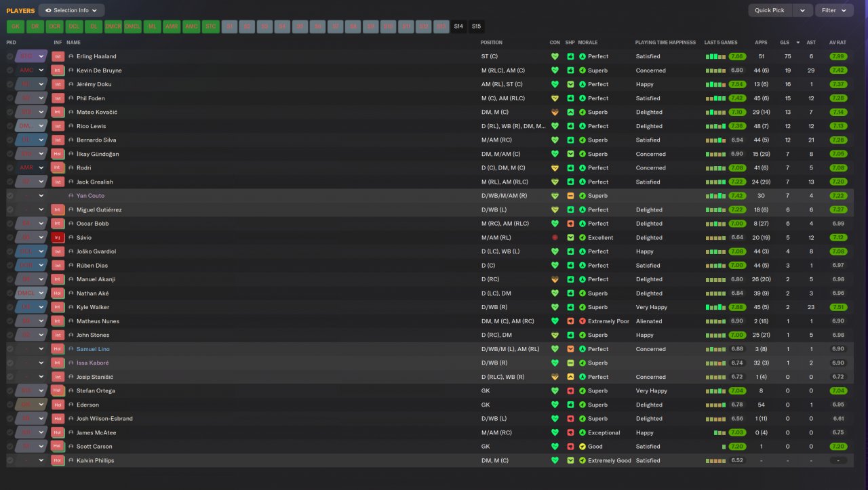
Task: Click the Int info badge for Phil Foden
Action: click(x=58, y=98)
